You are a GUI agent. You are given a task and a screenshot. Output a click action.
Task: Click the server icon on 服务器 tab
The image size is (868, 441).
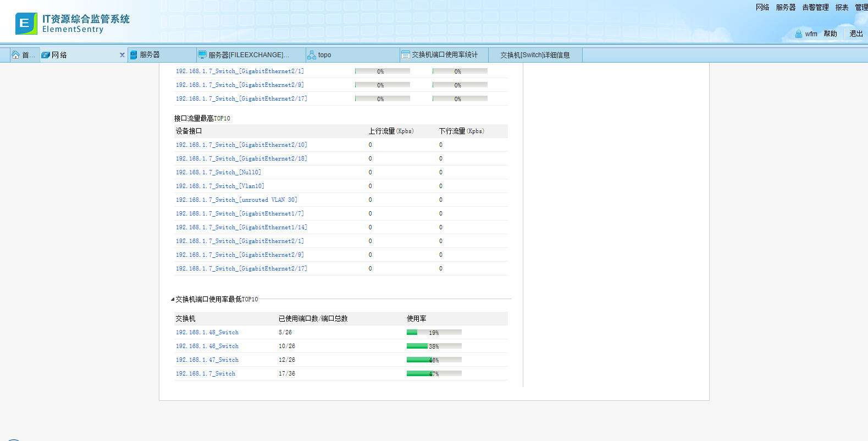134,55
